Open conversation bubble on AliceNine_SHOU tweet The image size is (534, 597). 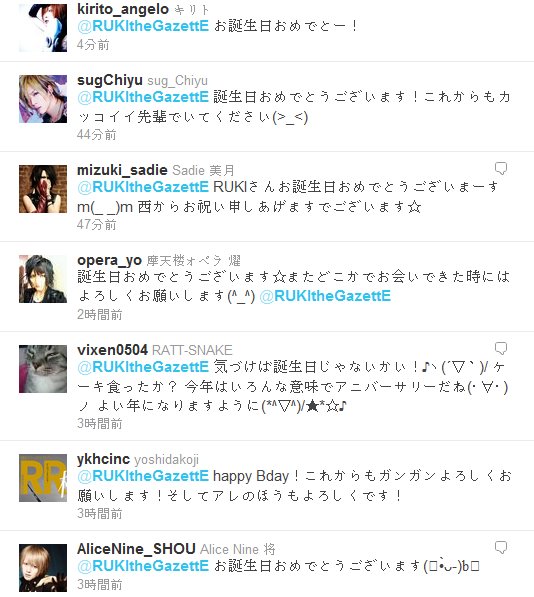(x=501, y=548)
